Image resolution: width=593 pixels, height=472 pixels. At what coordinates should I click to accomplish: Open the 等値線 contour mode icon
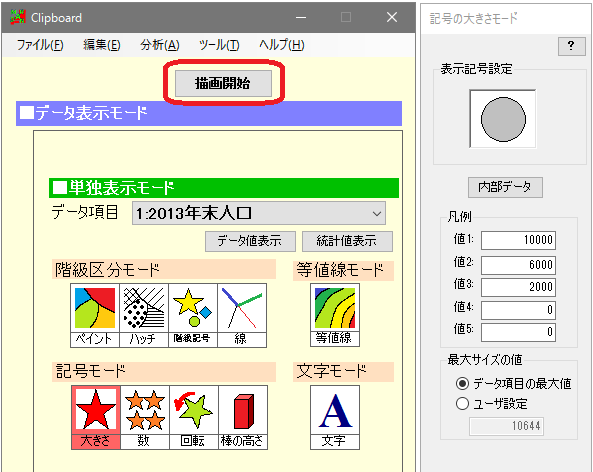tap(335, 315)
